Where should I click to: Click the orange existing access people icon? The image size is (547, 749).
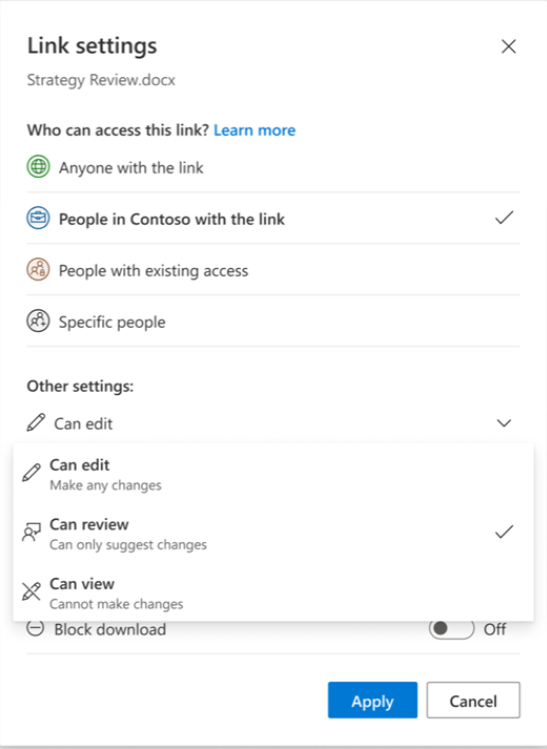pyautogui.click(x=38, y=270)
